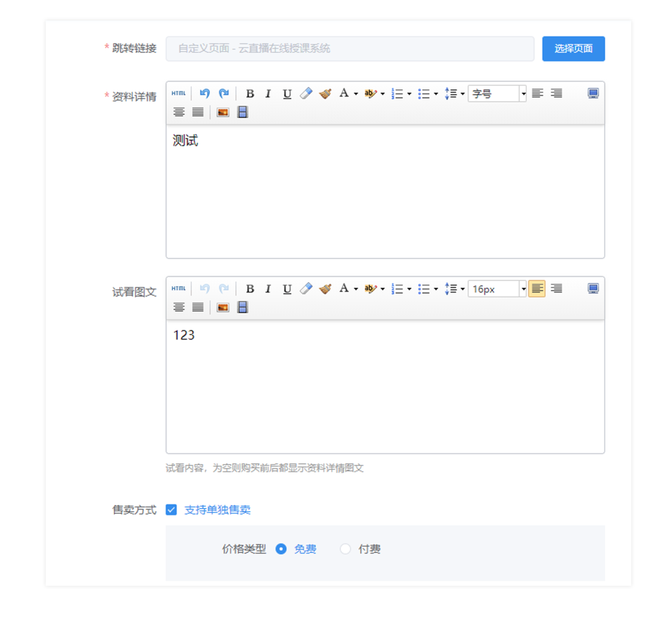Toggle fullscreen in 资料详情 editor
The width and height of the screenshot is (672, 623).
[593, 93]
